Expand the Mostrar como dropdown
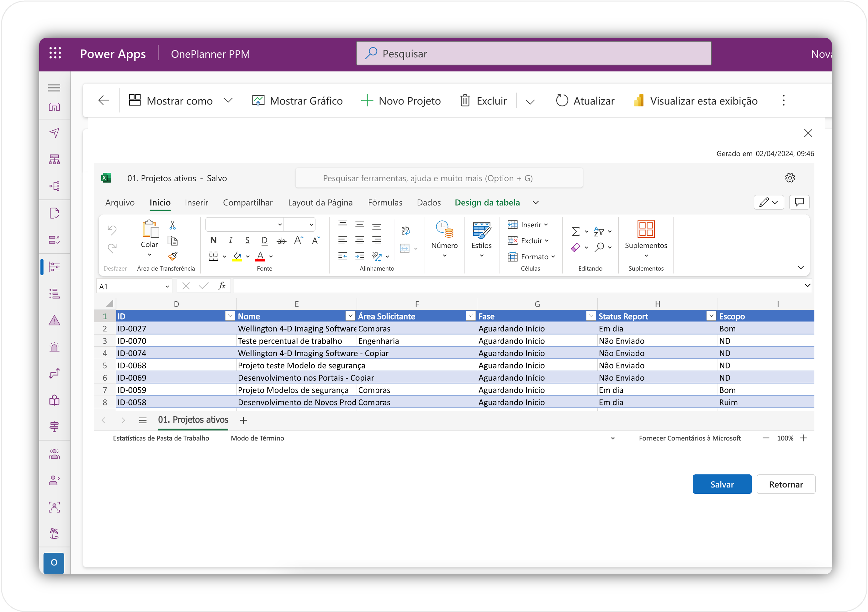The image size is (868, 612). pyautogui.click(x=228, y=101)
